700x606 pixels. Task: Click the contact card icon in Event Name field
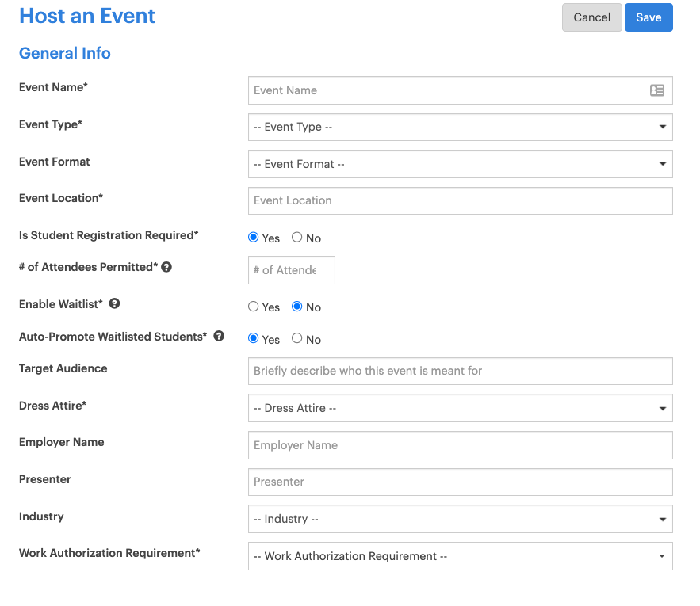657,90
